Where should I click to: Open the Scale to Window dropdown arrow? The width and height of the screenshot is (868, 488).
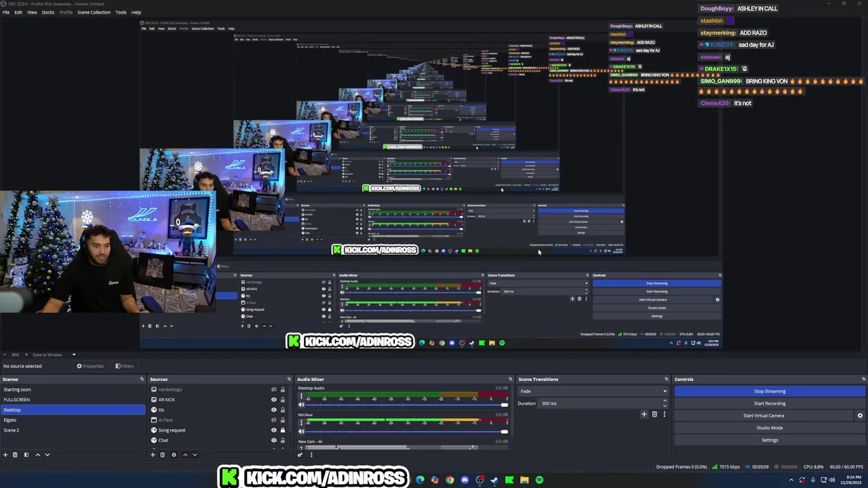74,354
